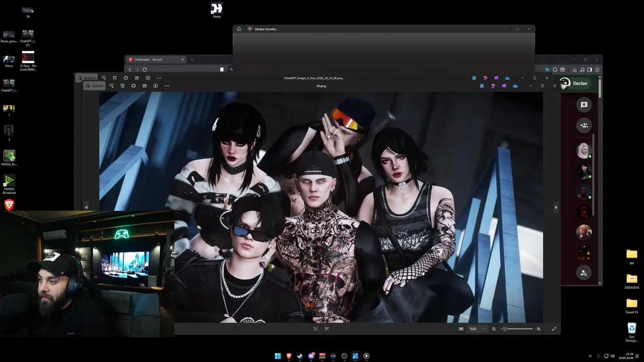644x362 pixels.
Task: Start slideshow in front Sli.png window
Action: point(155,86)
